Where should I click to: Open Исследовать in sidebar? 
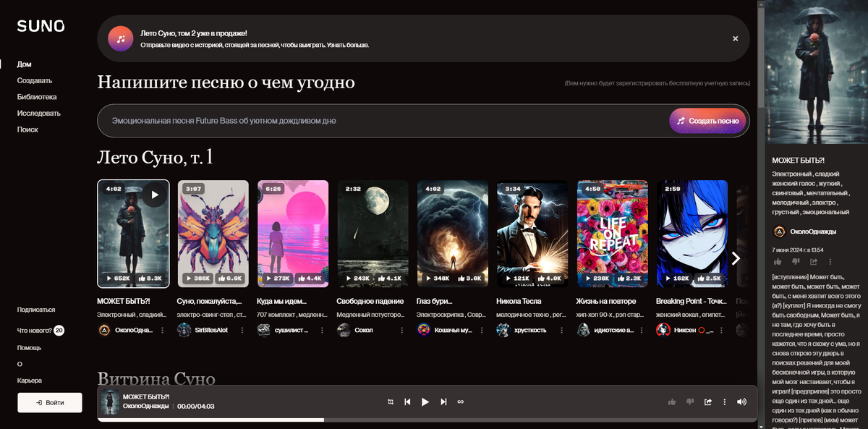point(39,113)
